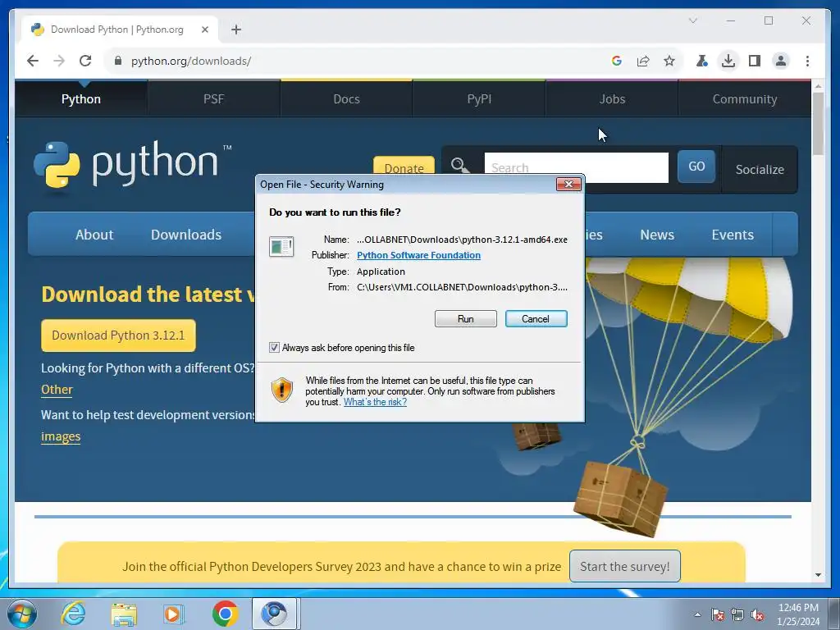The width and height of the screenshot is (840, 630).
Task: Select the PyPI top navigation tab
Action: point(479,99)
